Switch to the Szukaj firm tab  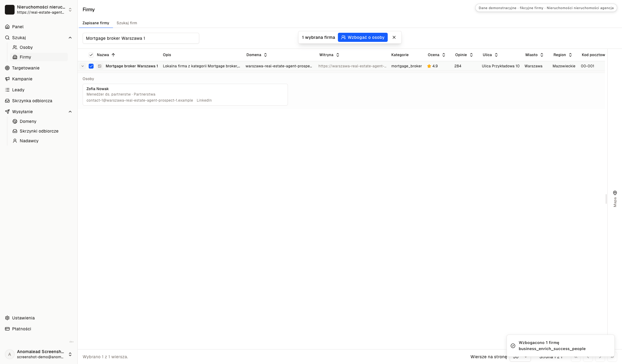[127, 23]
